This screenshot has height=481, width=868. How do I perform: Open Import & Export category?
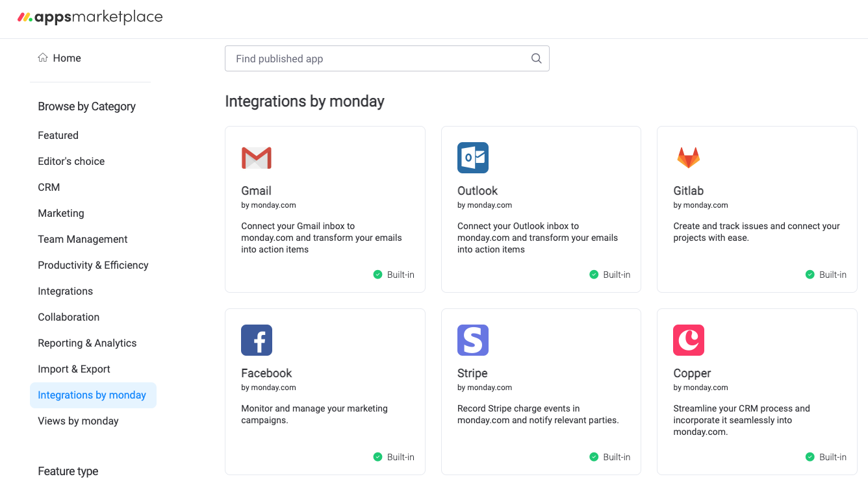click(x=74, y=369)
